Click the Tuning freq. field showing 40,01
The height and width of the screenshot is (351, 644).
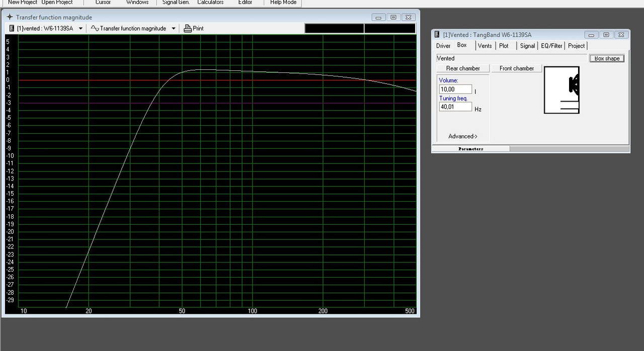pyautogui.click(x=455, y=107)
